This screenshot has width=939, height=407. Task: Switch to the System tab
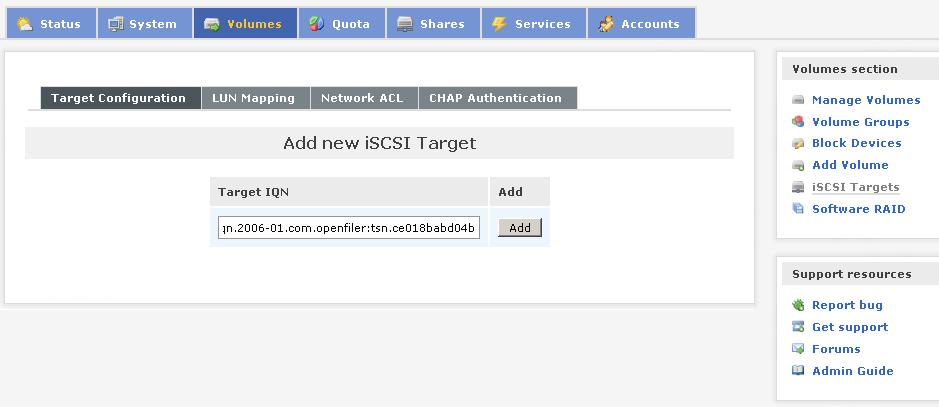coord(143,24)
